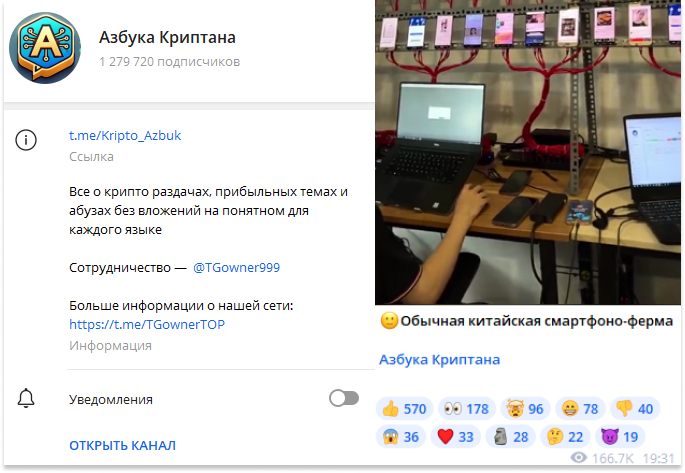Click the thumbs up reaction 570
685x473 pixels.
coord(404,409)
